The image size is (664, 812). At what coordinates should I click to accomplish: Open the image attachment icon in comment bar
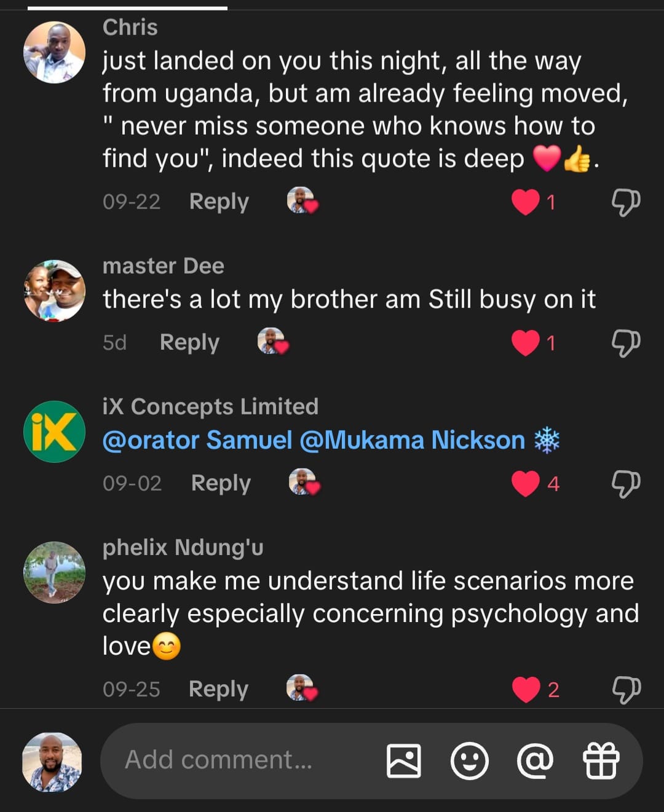coord(404,761)
